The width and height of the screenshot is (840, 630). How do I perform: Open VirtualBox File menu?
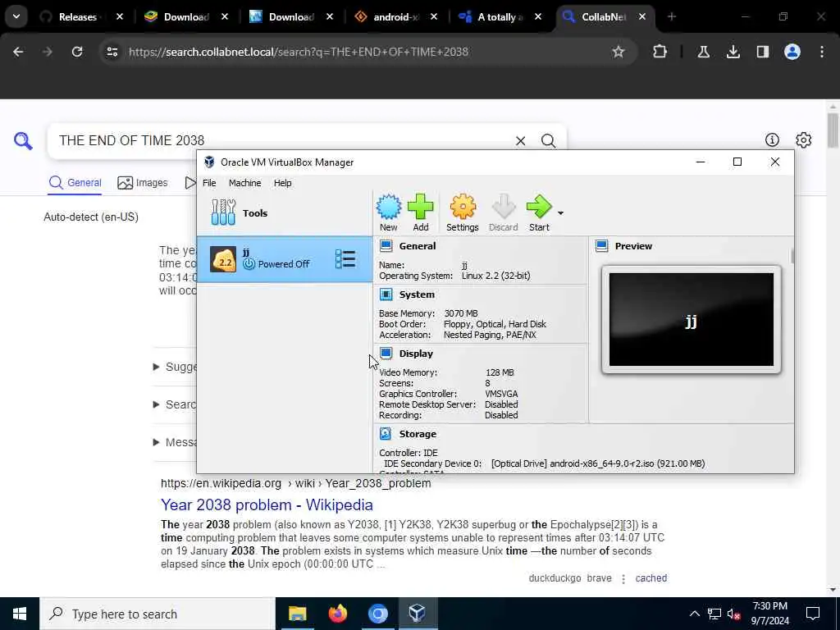pos(209,183)
